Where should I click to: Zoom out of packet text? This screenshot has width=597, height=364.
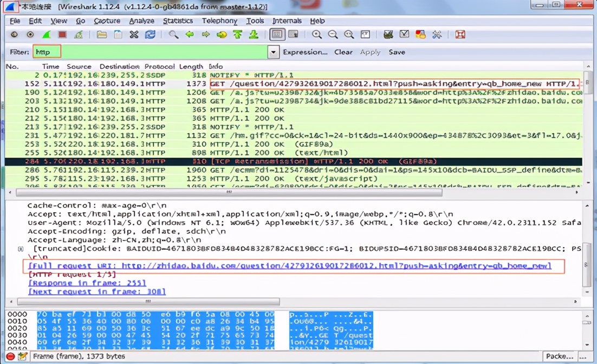[333, 35]
